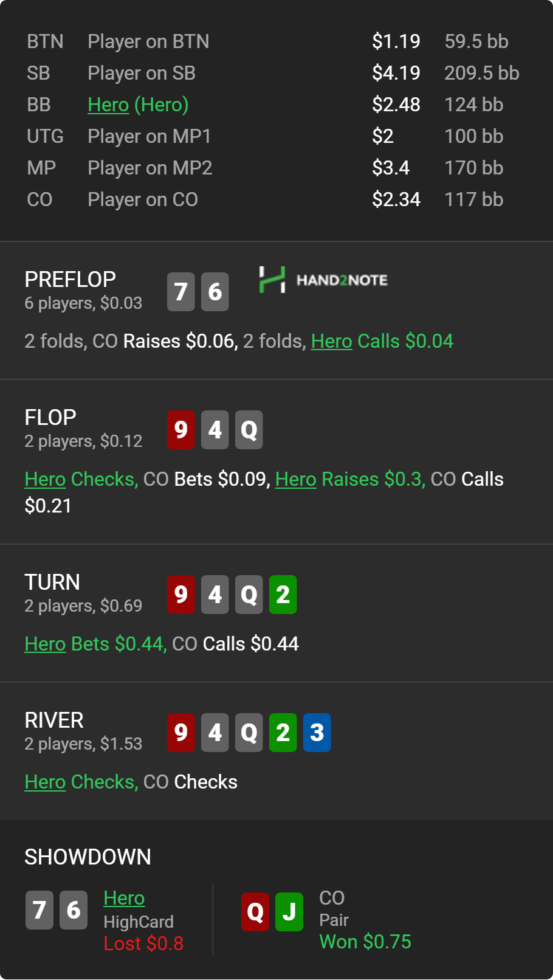Click the Hero link in the showdown section
This screenshot has height=980, width=553.
(124, 898)
